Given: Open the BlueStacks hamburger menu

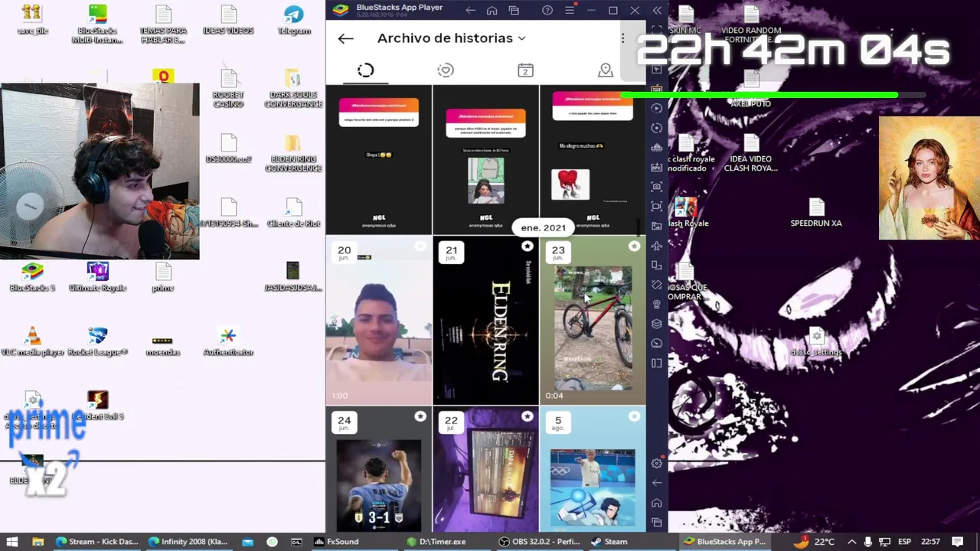Looking at the screenshot, I should pos(570,11).
